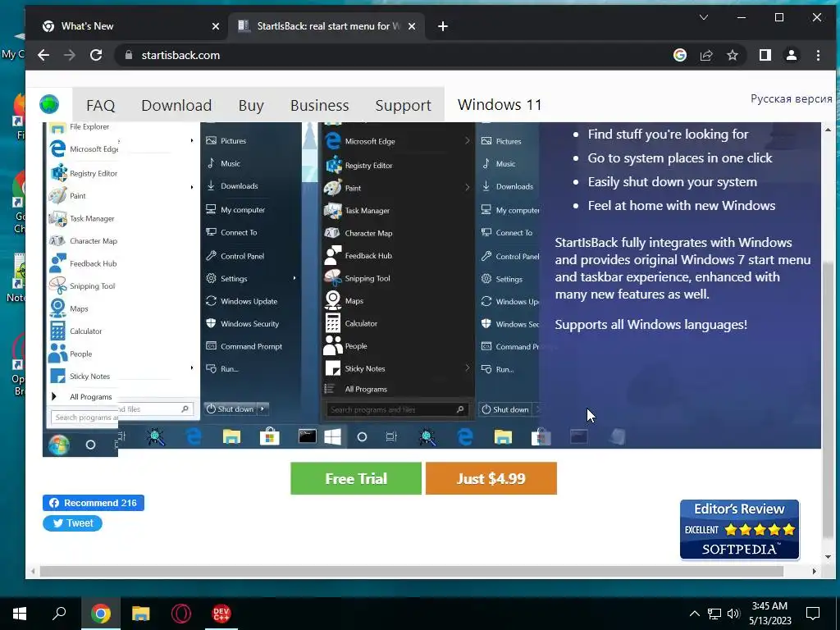Open the volume control in system tray
Image resolution: width=840 pixels, height=630 pixels.
[x=733, y=614]
